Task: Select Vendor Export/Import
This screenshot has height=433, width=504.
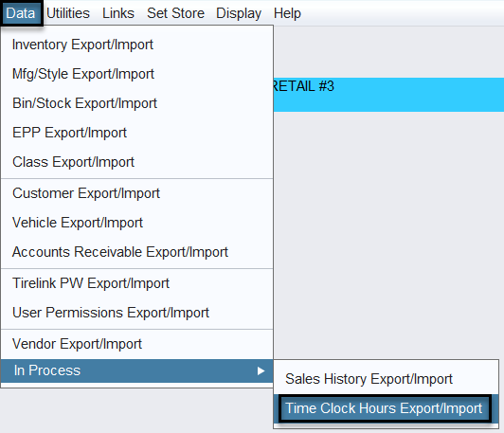Action: click(x=137, y=344)
